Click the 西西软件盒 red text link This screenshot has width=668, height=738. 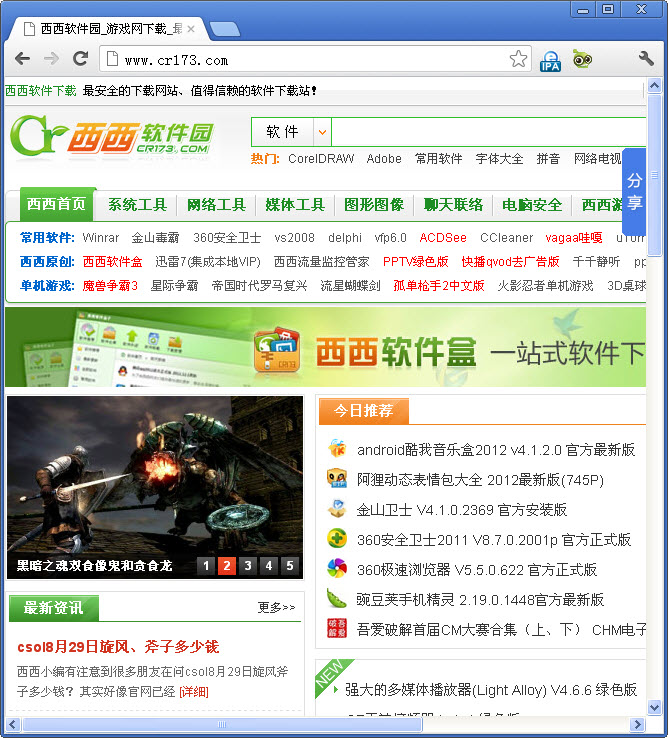pyautogui.click(x=113, y=262)
